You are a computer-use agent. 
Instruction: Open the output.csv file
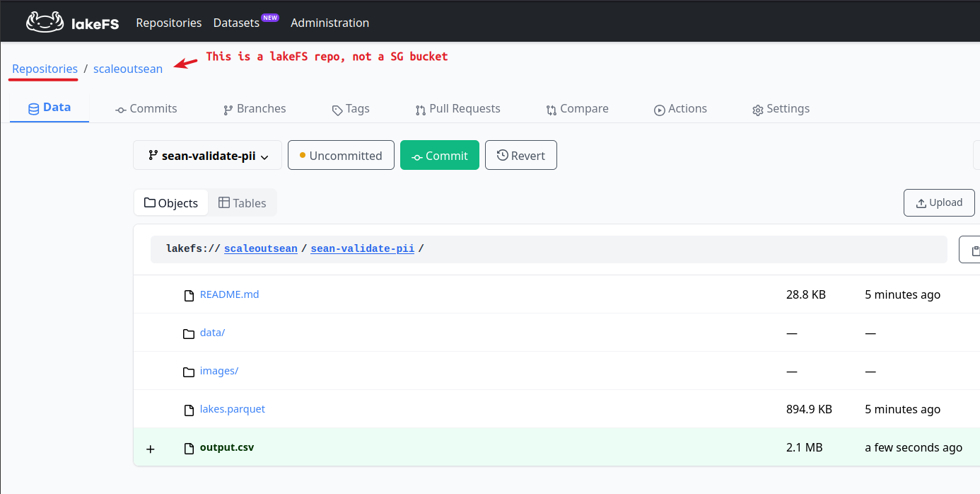click(227, 447)
